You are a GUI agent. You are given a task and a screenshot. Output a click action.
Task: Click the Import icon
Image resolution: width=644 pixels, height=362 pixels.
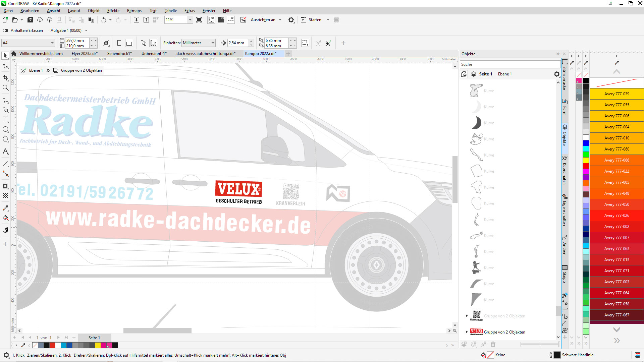(137, 20)
